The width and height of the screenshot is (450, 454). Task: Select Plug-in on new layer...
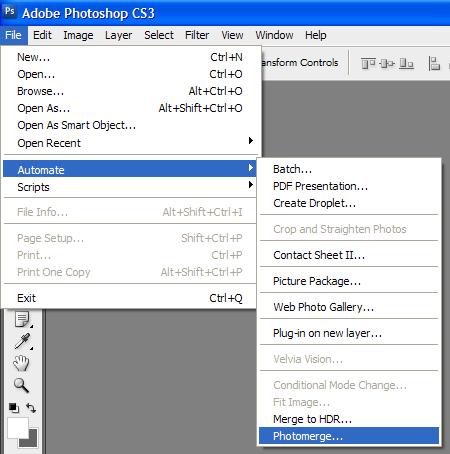[x=349, y=333]
